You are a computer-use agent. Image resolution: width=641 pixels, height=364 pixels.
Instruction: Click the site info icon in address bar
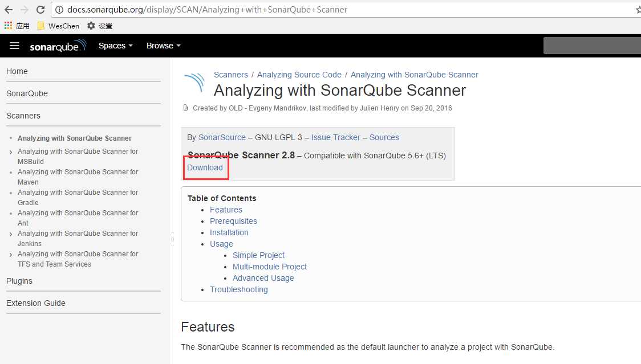59,9
